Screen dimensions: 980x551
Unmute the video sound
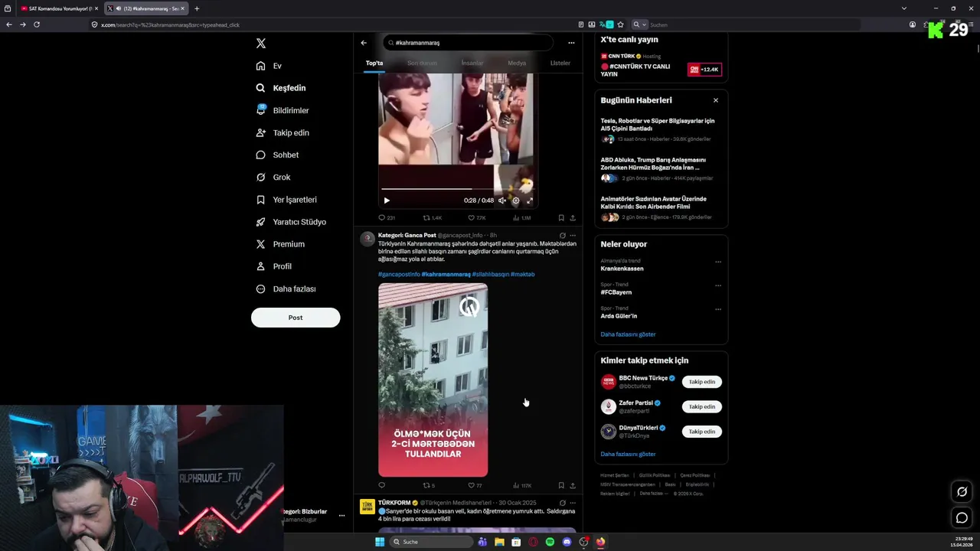pos(502,201)
